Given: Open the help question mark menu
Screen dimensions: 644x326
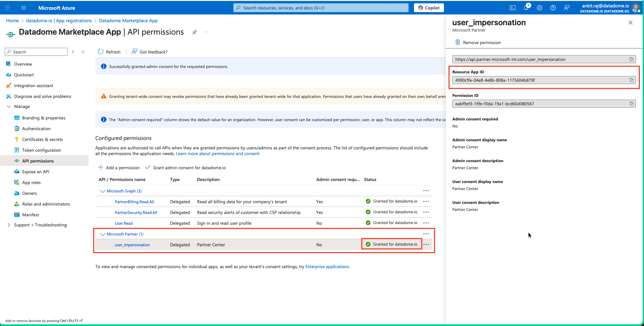Looking at the screenshot, I should (x=553, y=8).
